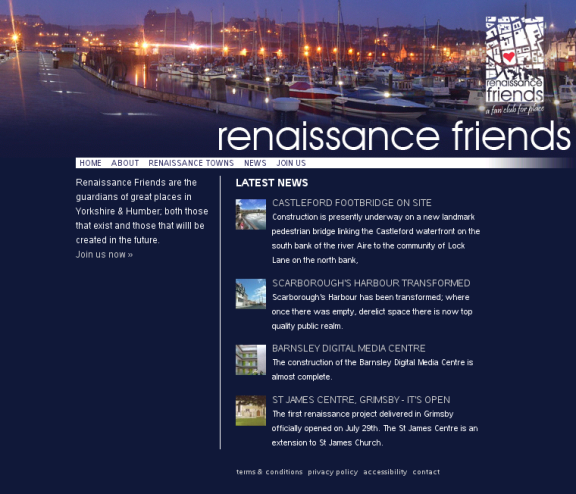The height and width of the screenshot is (494, 576).
Task: Follow the 'Join us now »' link
Action: point(104,255)
